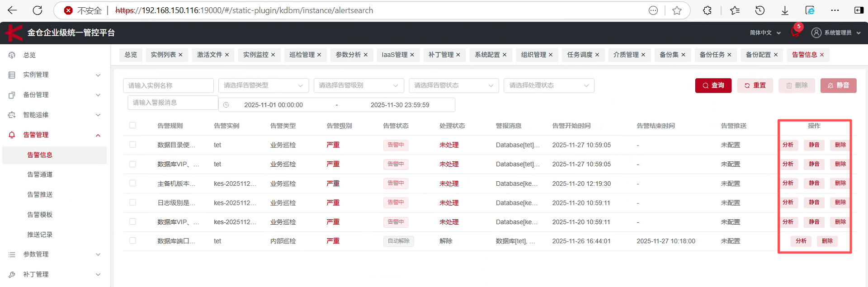Screen dimensions: 868x287
Task: Open the browser downloads icon
Action: pos(785,10)
